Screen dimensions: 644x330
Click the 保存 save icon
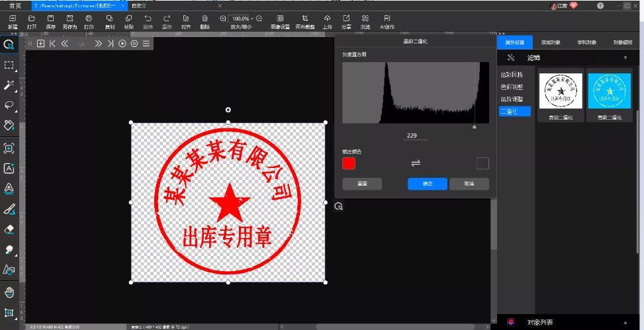tap(50, 19)
